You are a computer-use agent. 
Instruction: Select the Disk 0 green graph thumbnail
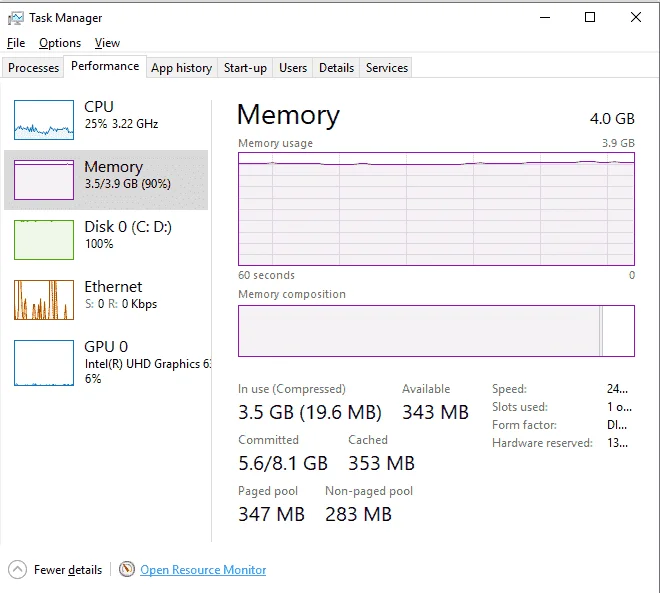pos(44,239)
